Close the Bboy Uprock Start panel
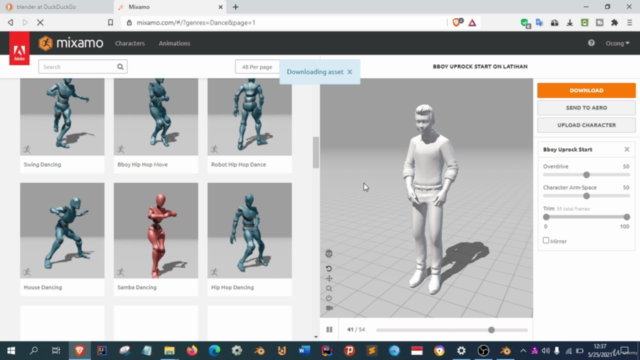The image size is (640, 360). point(627,149)
